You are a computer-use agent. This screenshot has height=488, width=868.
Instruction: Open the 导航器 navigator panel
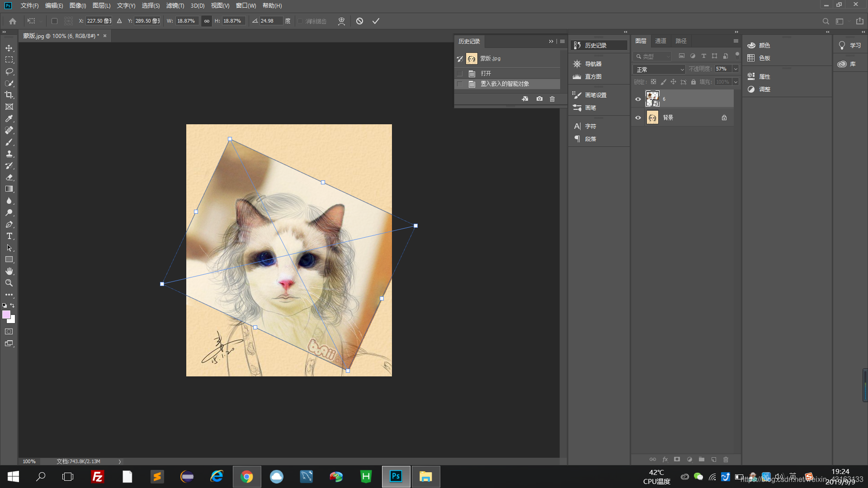tap(593, 64)
